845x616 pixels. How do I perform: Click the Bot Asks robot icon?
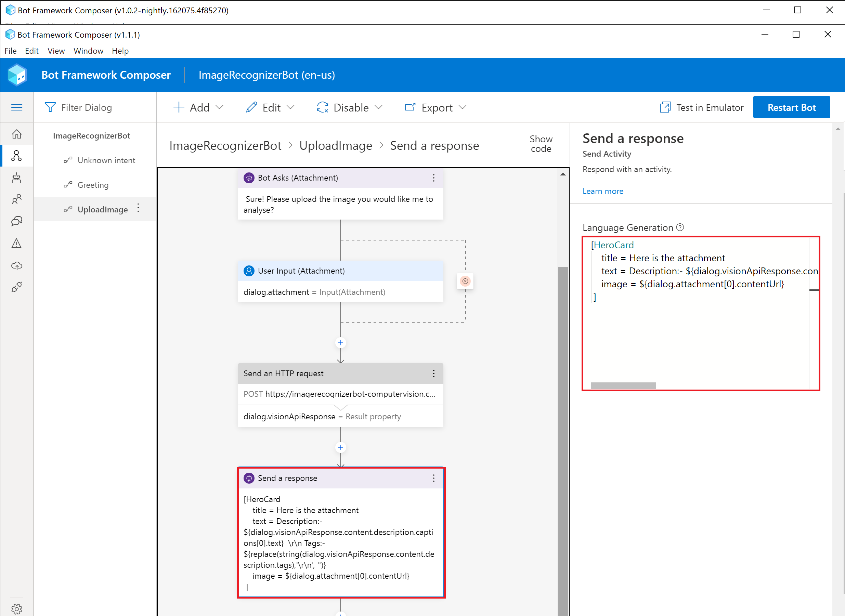(249, 178)
